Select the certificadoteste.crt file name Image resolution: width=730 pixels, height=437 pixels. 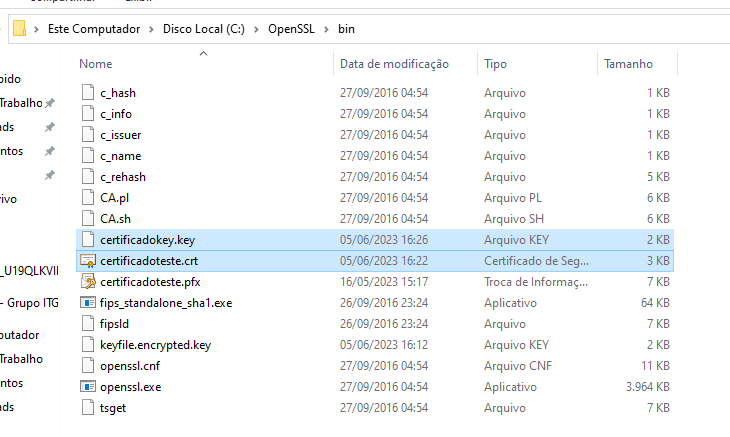pyautogui.click(x=149, y=261)
